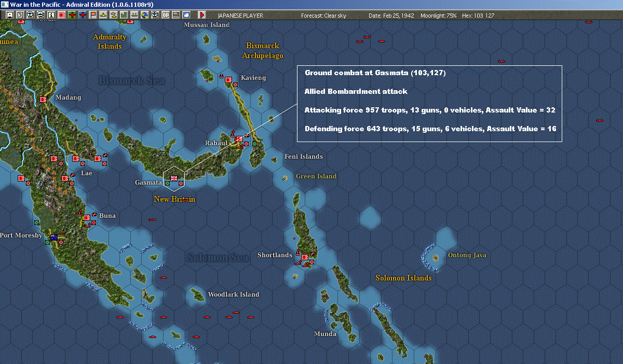Viewport: 623px width, 364px height.
Task: Click the green factory-shaped toolbar icon
Action: point(124,15)
